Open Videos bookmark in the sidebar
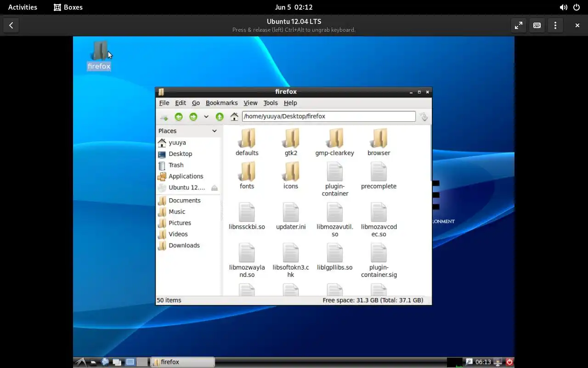588x368 pixels. click(x=188, y=234)
